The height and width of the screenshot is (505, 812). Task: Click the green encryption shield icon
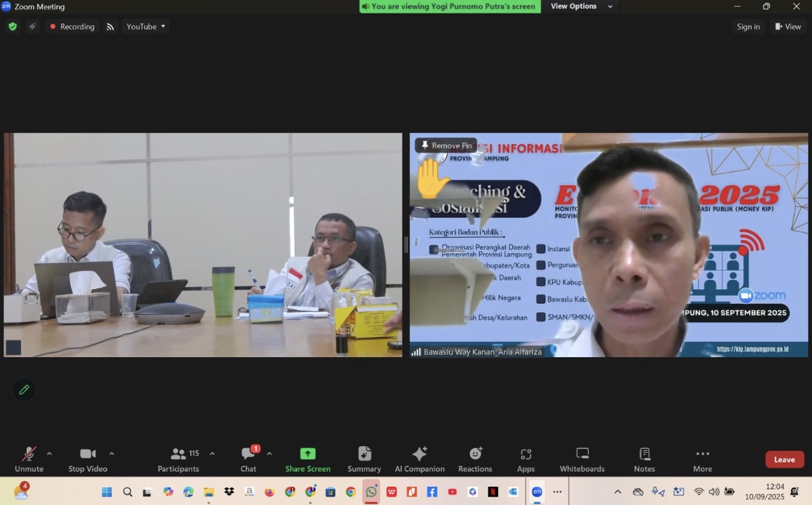tap(12, 27)
